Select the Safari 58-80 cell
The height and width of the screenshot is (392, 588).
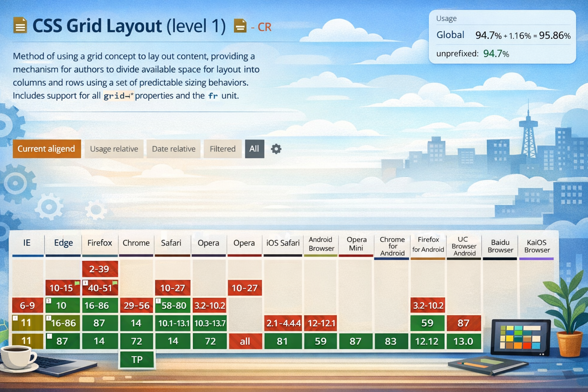173,305
